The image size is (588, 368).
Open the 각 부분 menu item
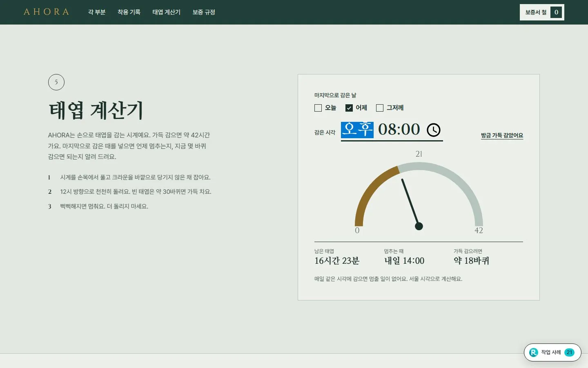click(97, 12)
